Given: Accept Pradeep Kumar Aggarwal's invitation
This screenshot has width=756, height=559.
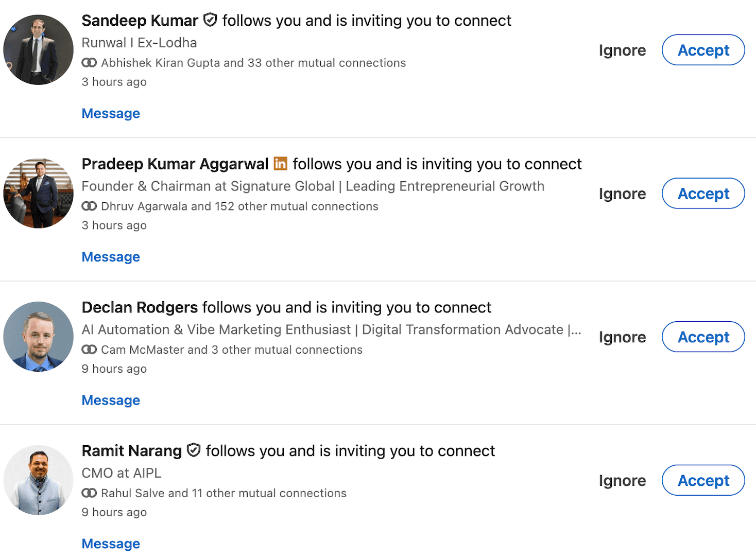Looking at the screenshot, I should pos(703,194).
